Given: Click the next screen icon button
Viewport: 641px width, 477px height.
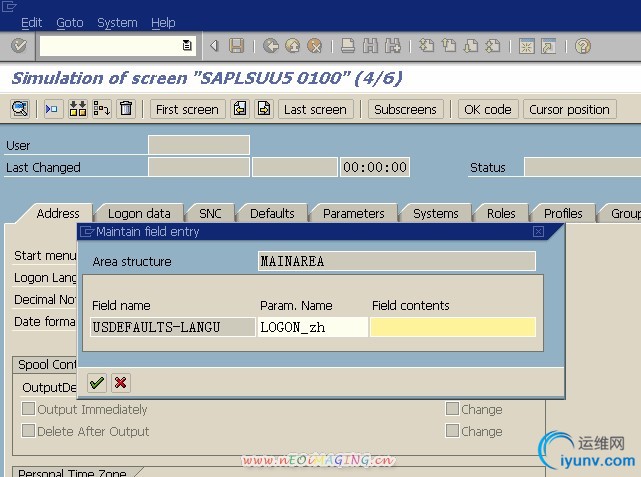Looking at the screenshot, I should pos(264,109).
